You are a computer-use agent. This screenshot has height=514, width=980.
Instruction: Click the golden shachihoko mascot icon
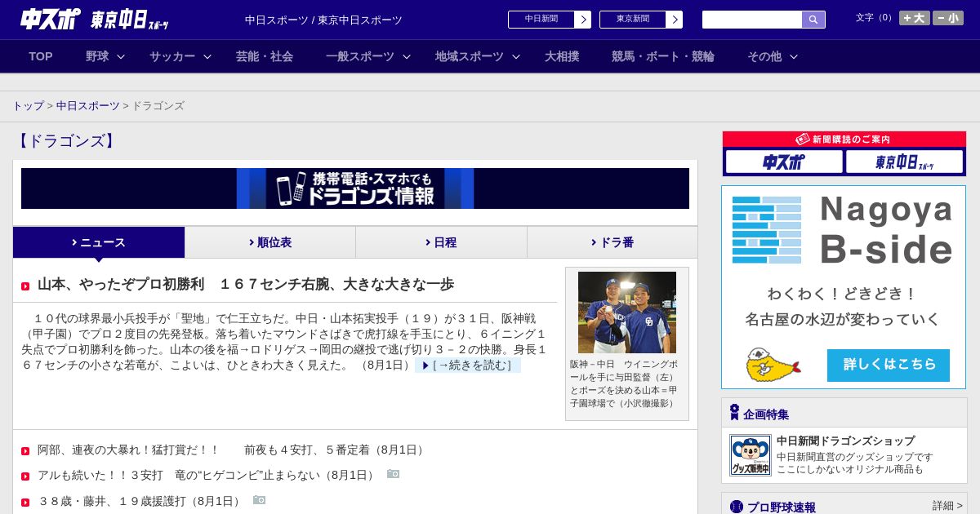click(773, 366)
